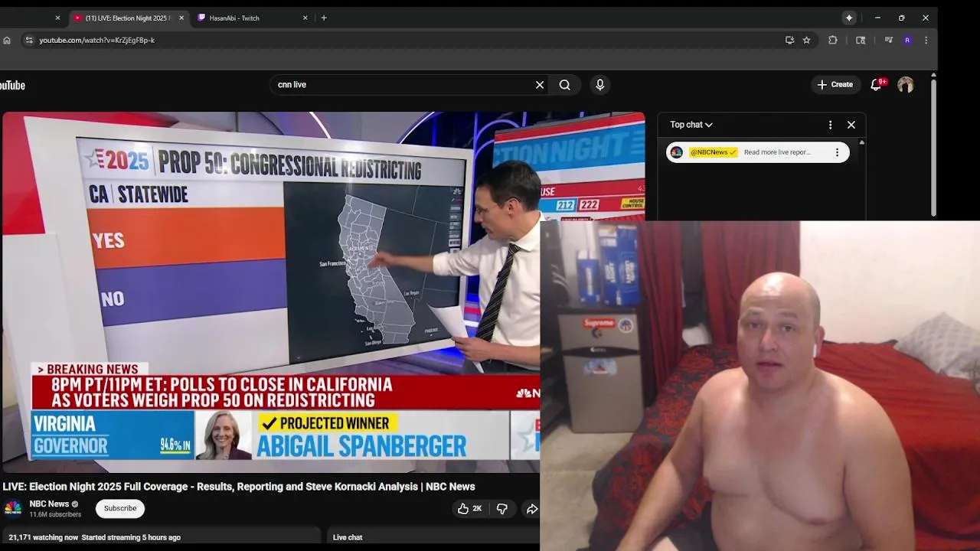Open the NBC News channel name link
The height and width of the screenshot is (551, 980).
point(49,504)
